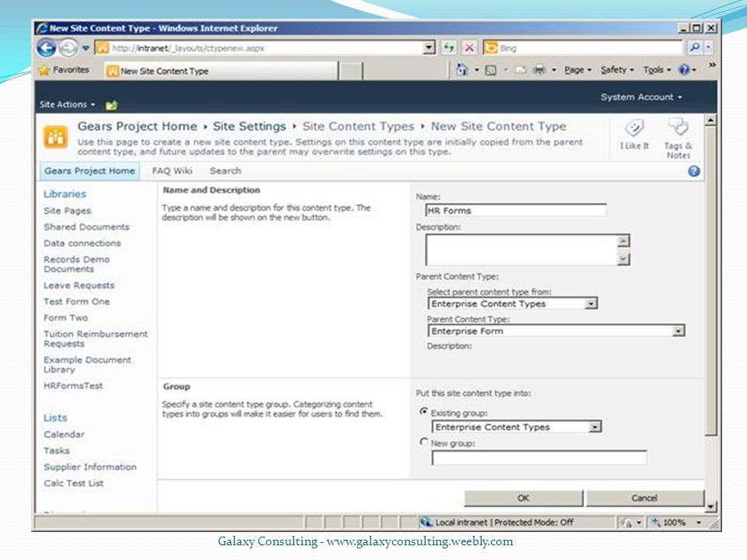Refresh the page with the green arrows icon
Screen dimensions: 747x560
[449, 47]
